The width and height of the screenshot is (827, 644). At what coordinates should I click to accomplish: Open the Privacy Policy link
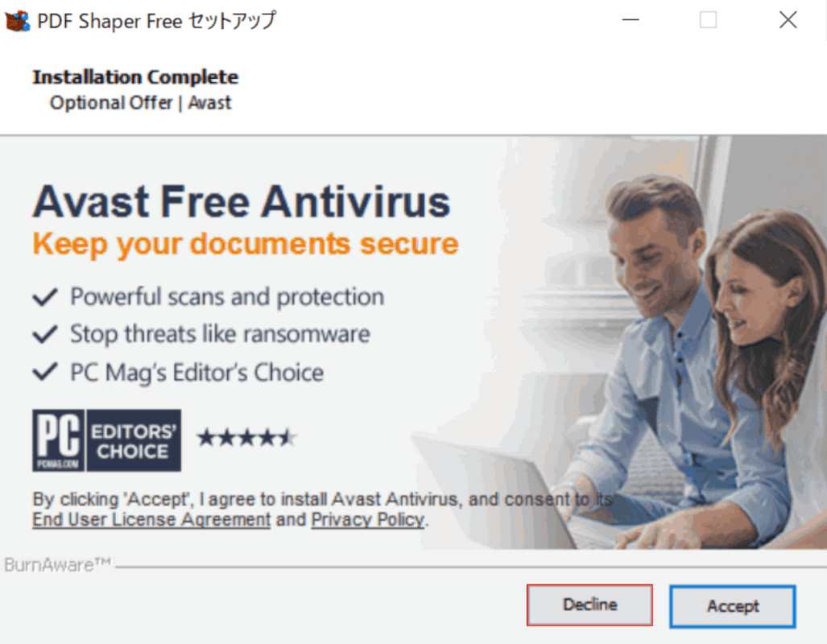[x=368, y=519]
